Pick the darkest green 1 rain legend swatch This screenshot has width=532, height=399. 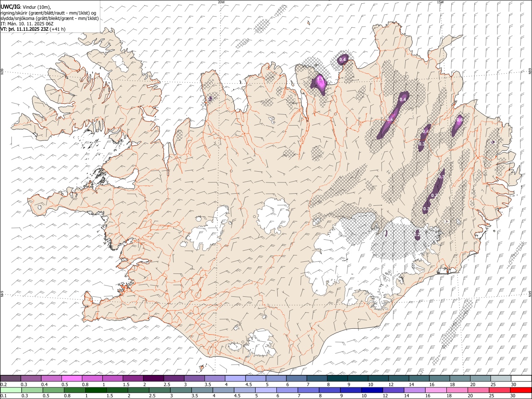click(x=96, y=390)
